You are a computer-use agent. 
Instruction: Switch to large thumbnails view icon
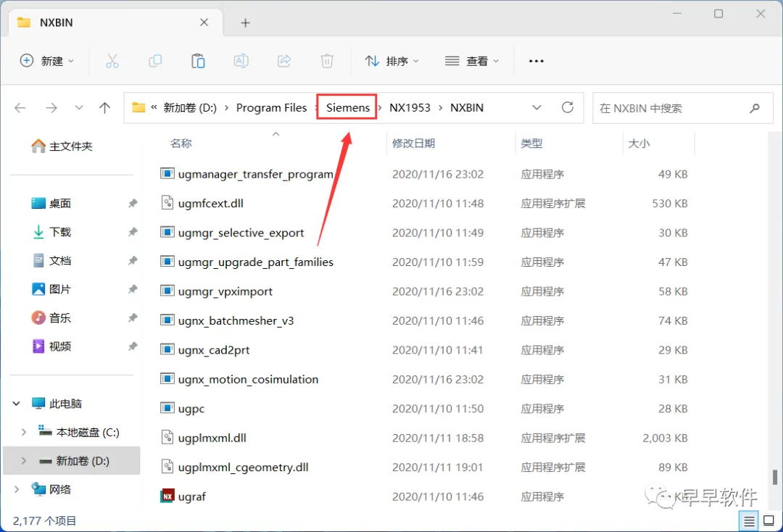(769, 521)
